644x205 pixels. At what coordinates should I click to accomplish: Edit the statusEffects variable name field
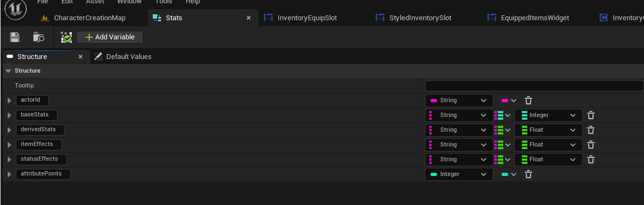pos(41,159)
